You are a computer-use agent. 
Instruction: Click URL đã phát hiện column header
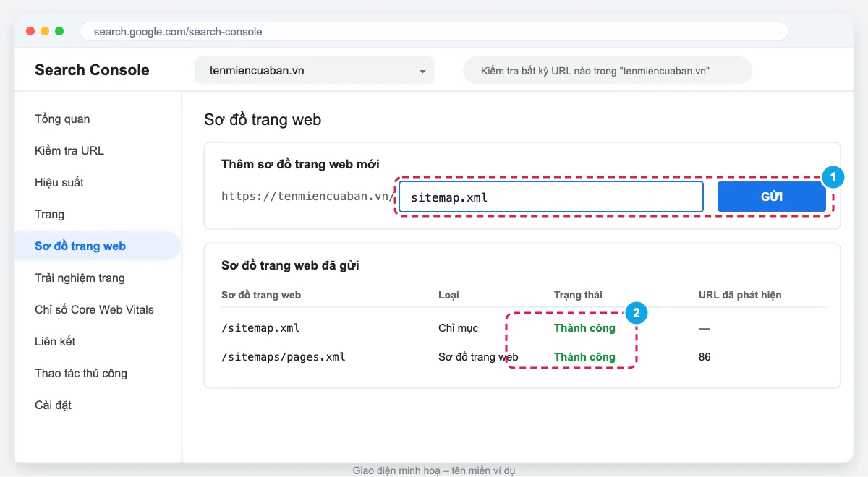[740, 295]
